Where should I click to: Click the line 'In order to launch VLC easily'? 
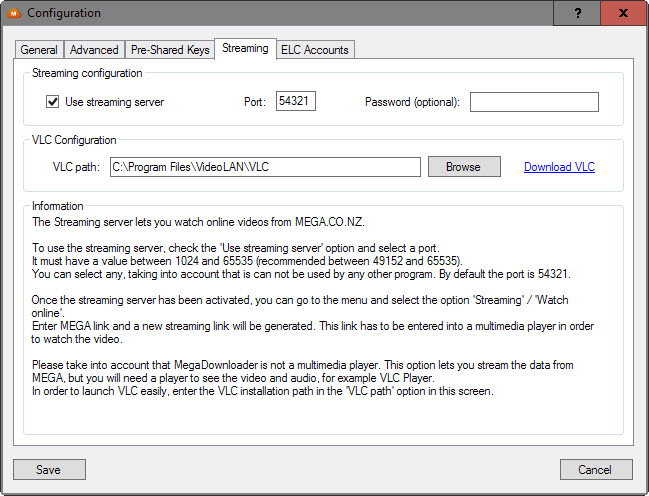click(263, 391)
